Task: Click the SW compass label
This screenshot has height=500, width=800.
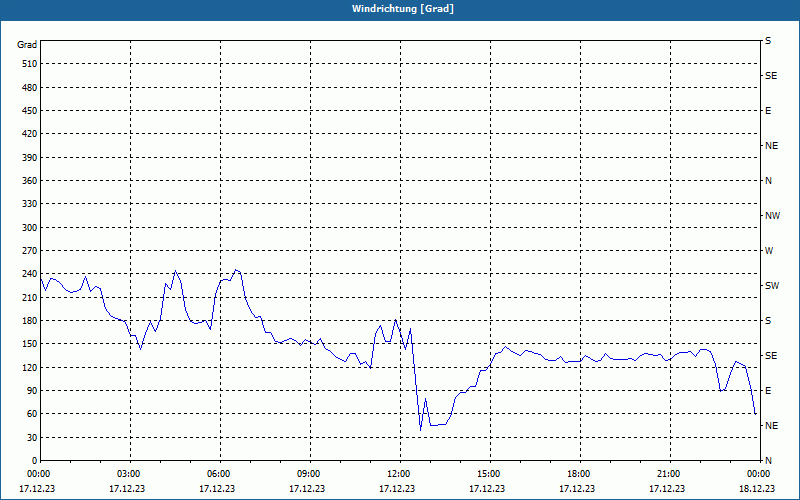Action: (772, 286)
